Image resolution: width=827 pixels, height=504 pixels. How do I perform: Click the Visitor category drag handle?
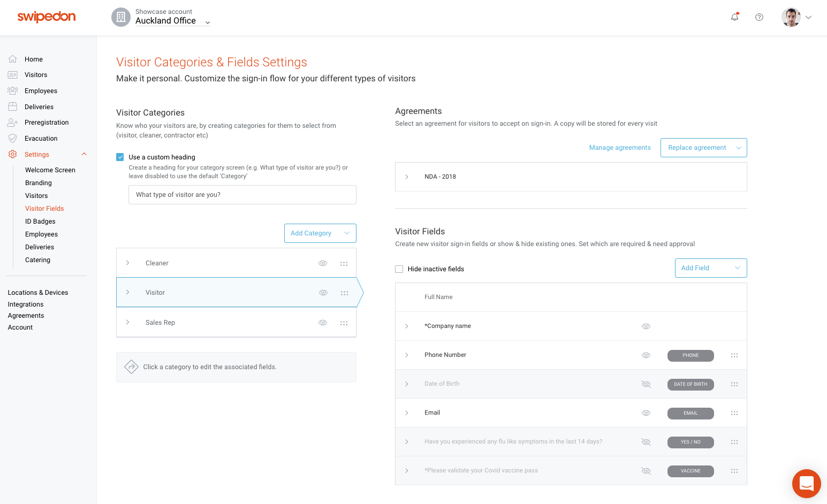pos(344,293)
